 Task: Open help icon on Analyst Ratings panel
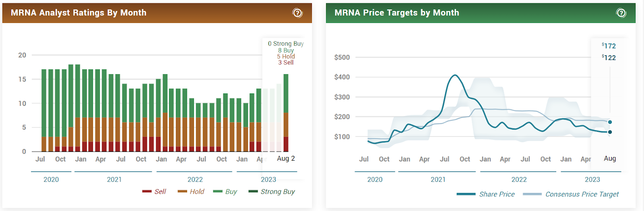[297, 13]
